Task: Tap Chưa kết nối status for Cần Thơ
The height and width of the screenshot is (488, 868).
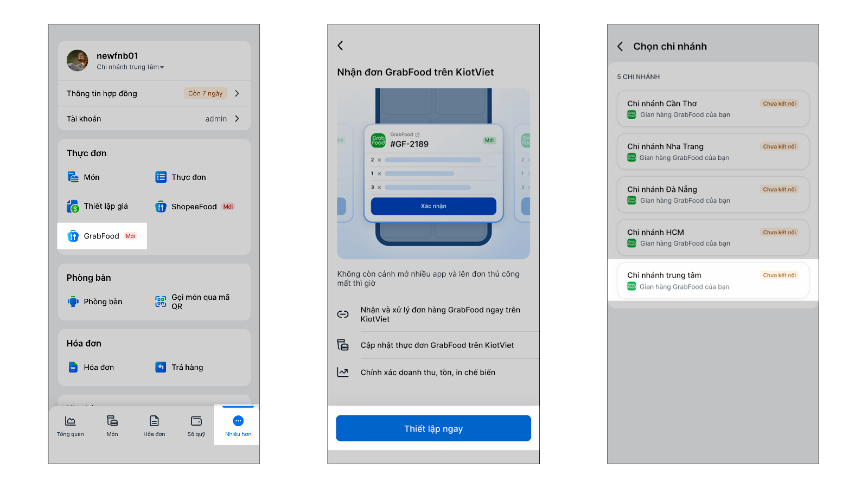Action: coord(779,104)
